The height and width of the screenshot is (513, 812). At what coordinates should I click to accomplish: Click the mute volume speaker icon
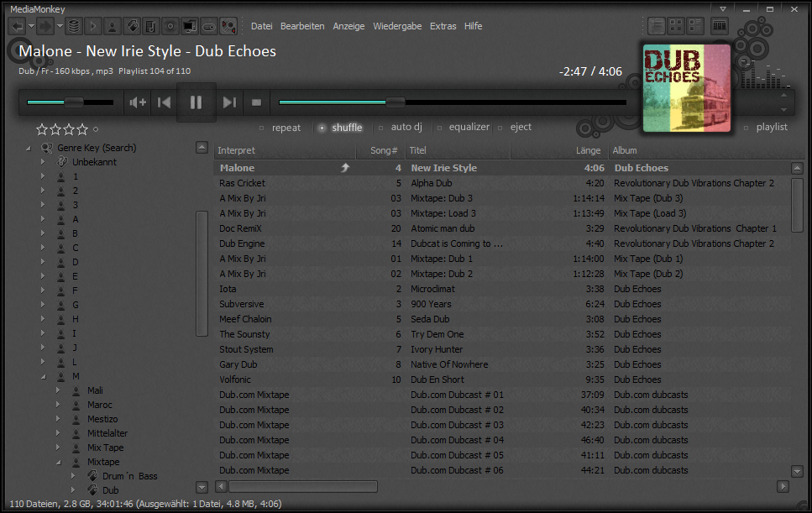tap(138, 102)
